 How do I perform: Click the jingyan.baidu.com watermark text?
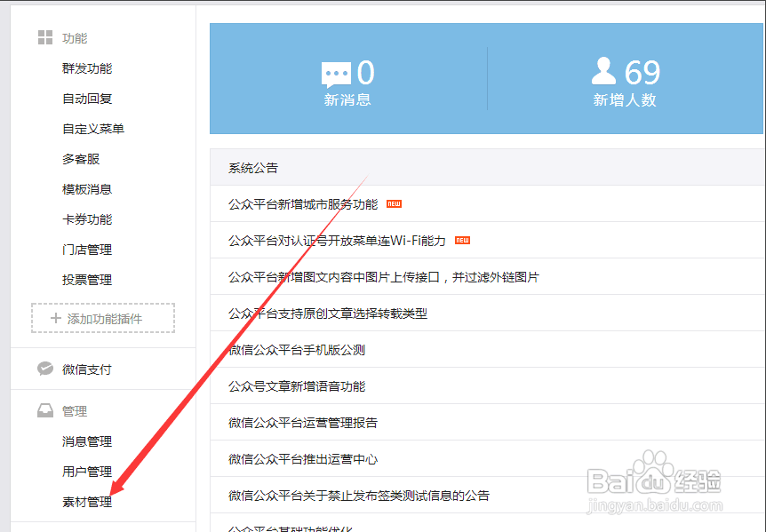pyautogui.click(x=656, y=504)
